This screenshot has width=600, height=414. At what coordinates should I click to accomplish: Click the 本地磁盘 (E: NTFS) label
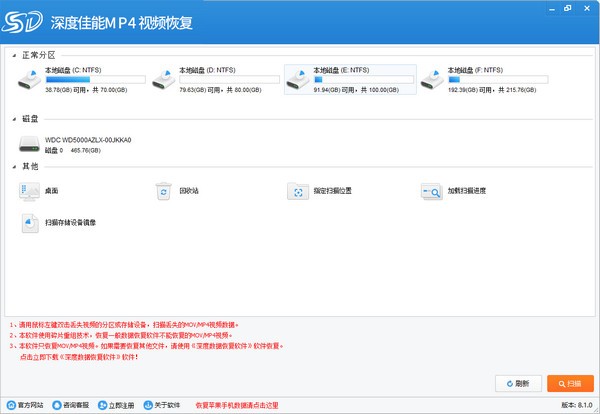tap(341, 70)
